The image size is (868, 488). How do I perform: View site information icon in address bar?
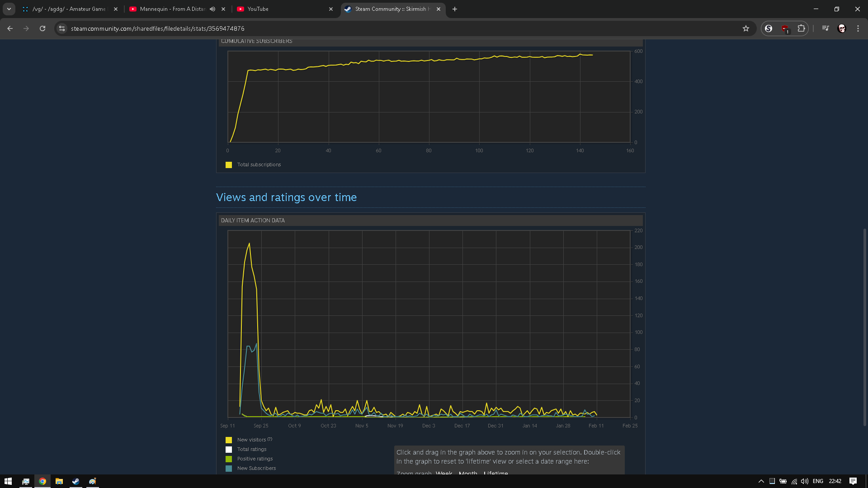point(62,28)
